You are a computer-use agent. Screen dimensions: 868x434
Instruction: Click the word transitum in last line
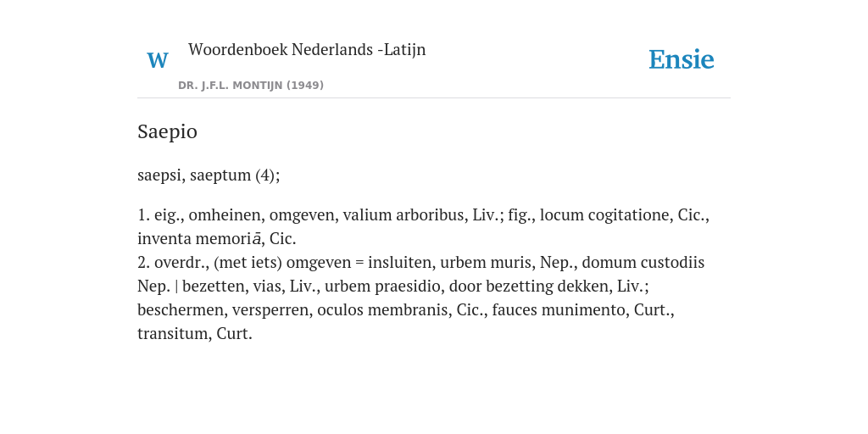pos(171,334)
